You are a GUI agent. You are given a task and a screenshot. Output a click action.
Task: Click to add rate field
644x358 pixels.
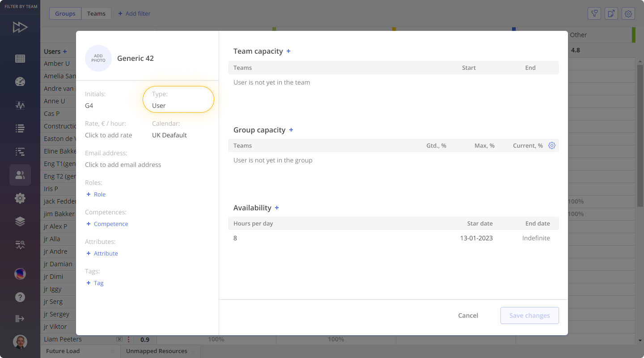coord(109,135)
